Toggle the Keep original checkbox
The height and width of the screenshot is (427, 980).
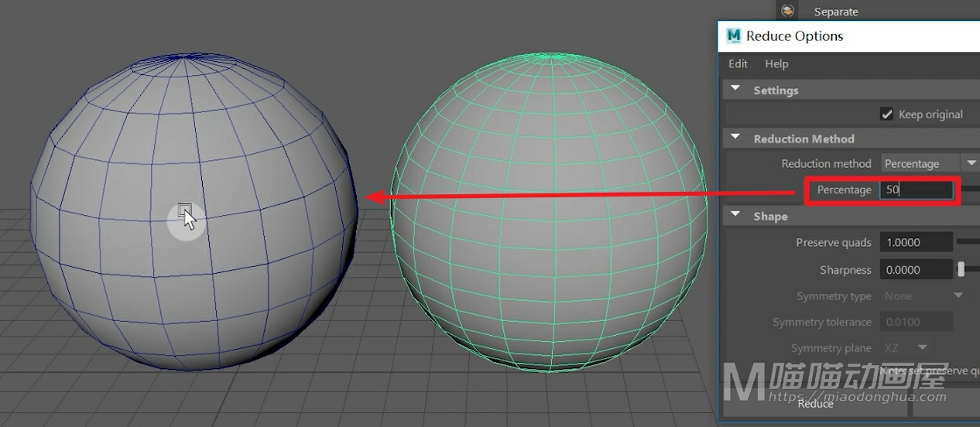pyautogui.click(x=887, y=114)
